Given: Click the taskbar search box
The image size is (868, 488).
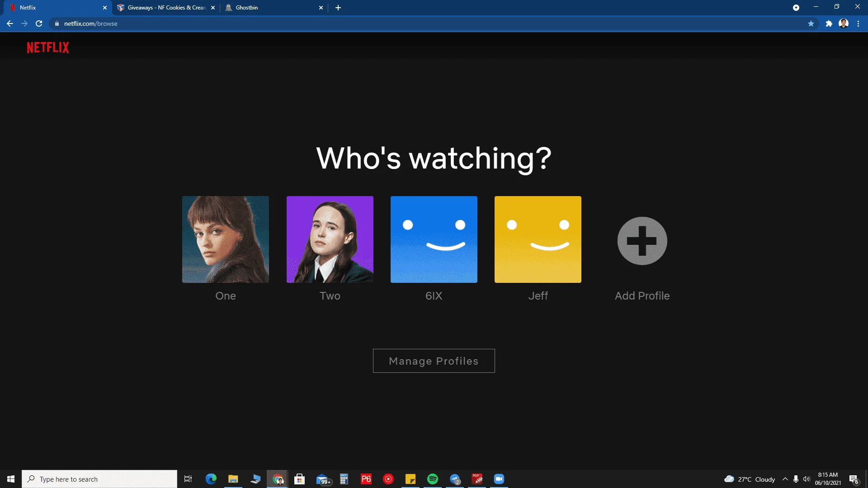Looking at the screenshot, I should pos(99,479).
